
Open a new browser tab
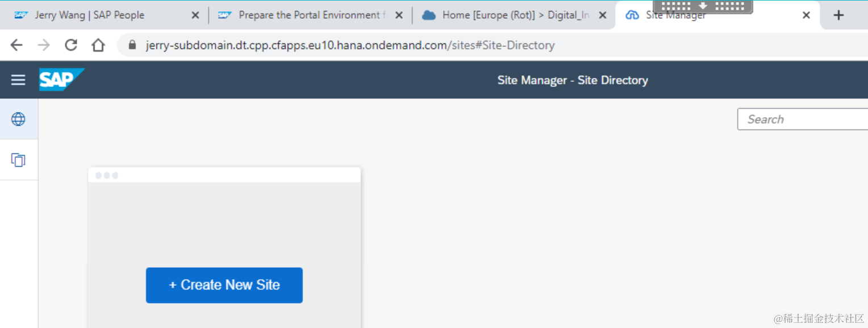[x=838, y=15]
